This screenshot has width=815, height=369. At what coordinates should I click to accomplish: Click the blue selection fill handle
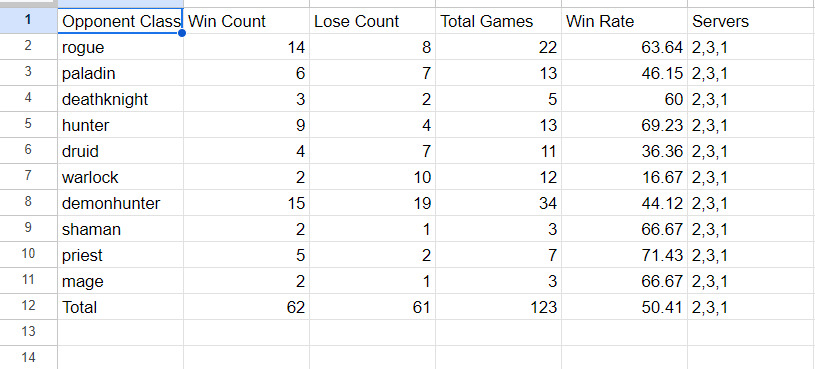pos(182,33)
